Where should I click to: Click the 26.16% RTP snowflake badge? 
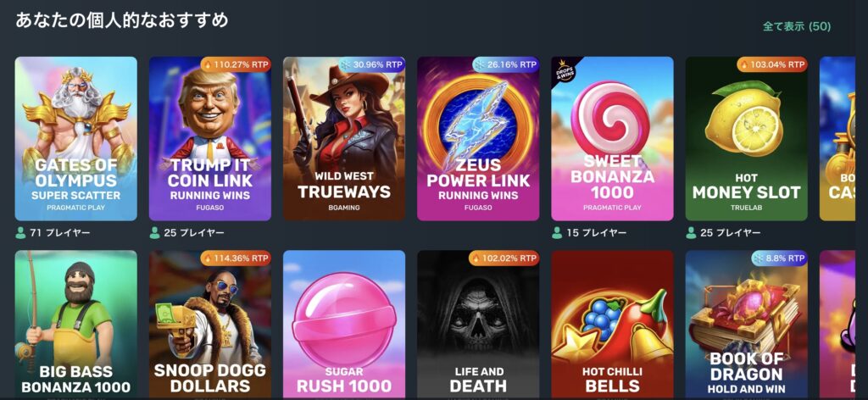click(505, 64)
